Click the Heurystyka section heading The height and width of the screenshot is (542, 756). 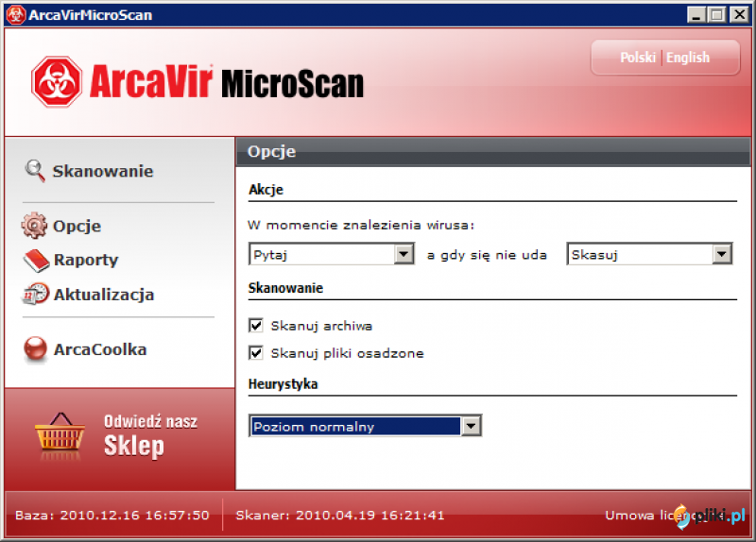[x=283, y=384]
